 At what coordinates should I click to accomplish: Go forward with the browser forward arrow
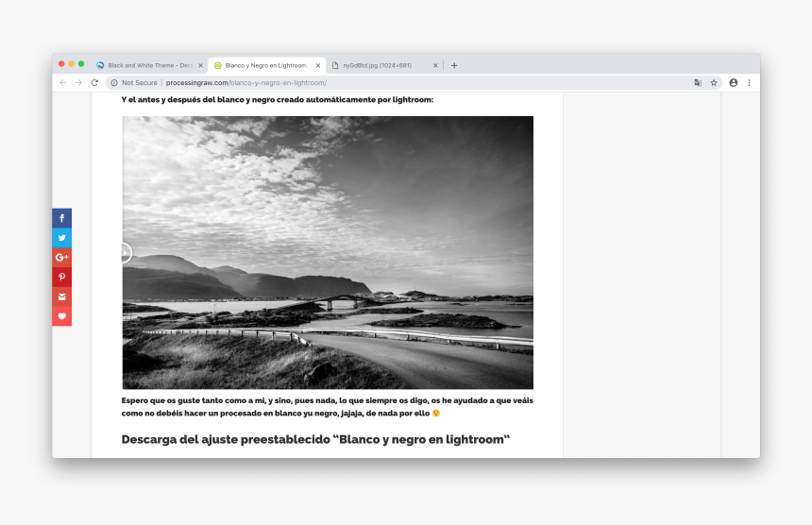tap(78, 83)
